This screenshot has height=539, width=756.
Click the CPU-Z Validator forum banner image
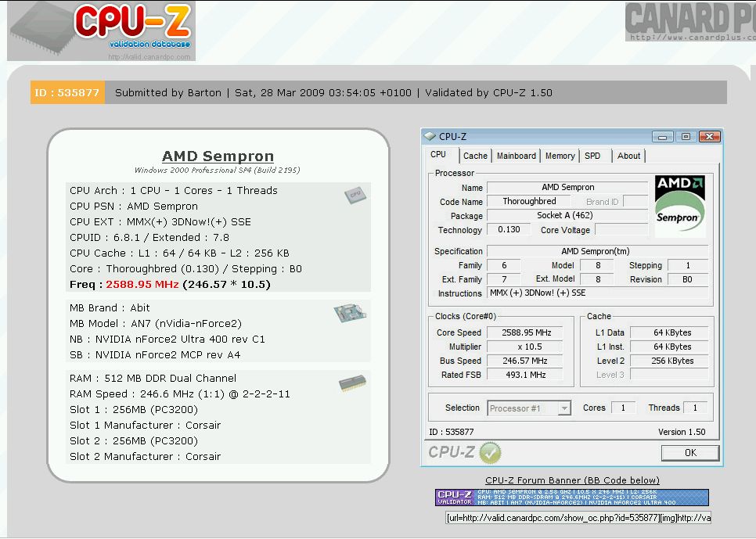(572, 497)
